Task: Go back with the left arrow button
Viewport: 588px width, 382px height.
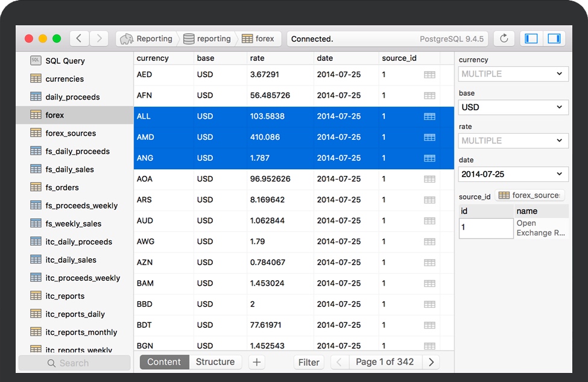Action: [x=80, y=39]
